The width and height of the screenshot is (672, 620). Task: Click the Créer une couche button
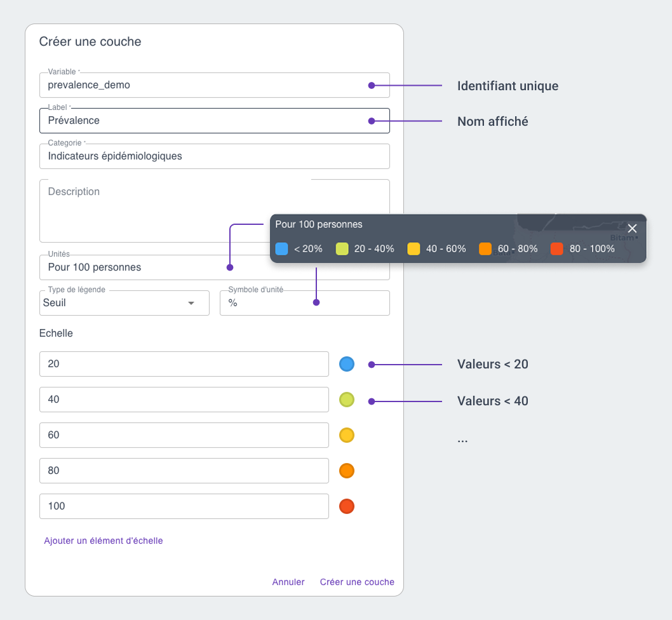pyautogui.click(x=357, y=582)
